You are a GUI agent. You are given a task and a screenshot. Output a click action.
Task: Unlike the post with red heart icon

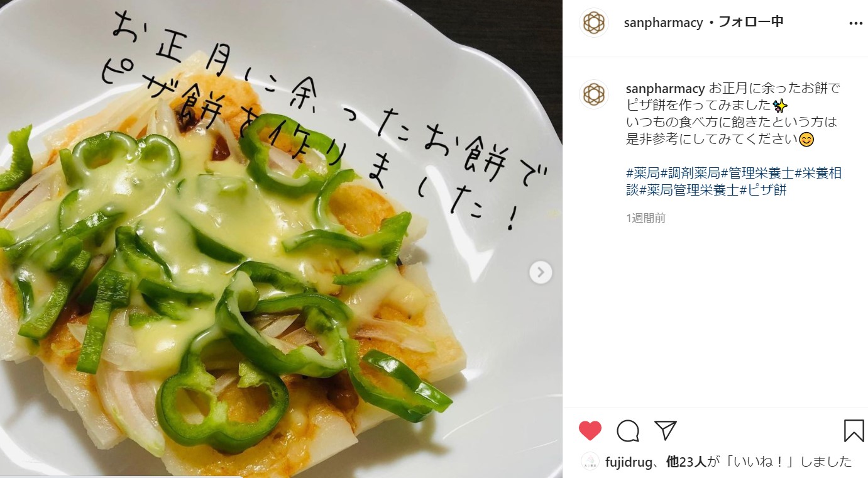(590, 431)
